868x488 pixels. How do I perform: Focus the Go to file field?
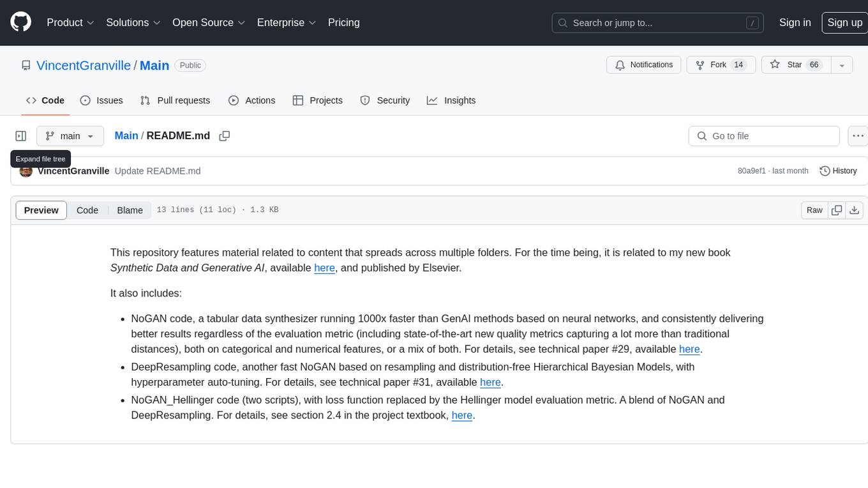coord(764,136)
